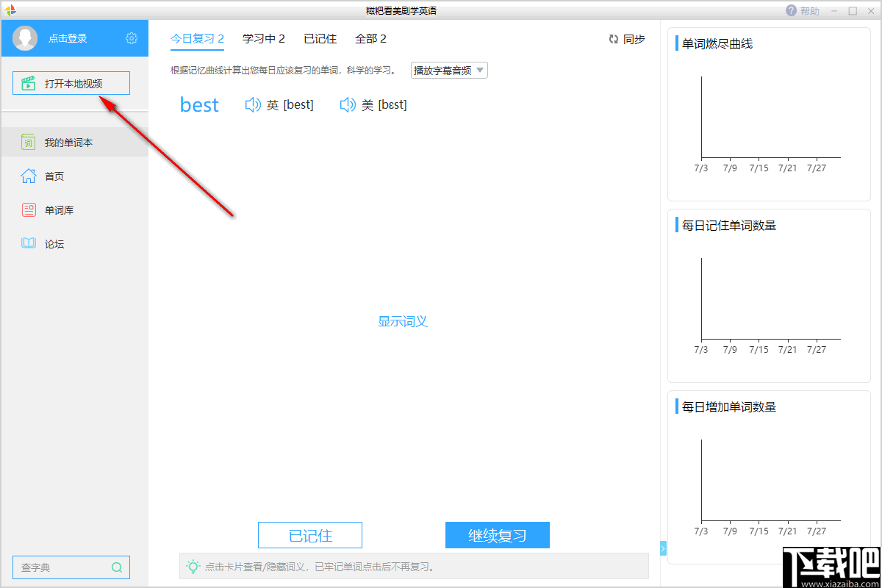Play the American pronunciation of best
This screenshot has height=588, width=882.
pyautogui.click(x=347, y=104)
